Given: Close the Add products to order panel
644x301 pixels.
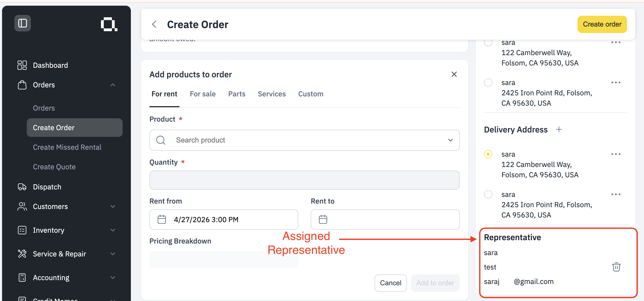Looking at the screenshot, I should click(x=454, y=74).
